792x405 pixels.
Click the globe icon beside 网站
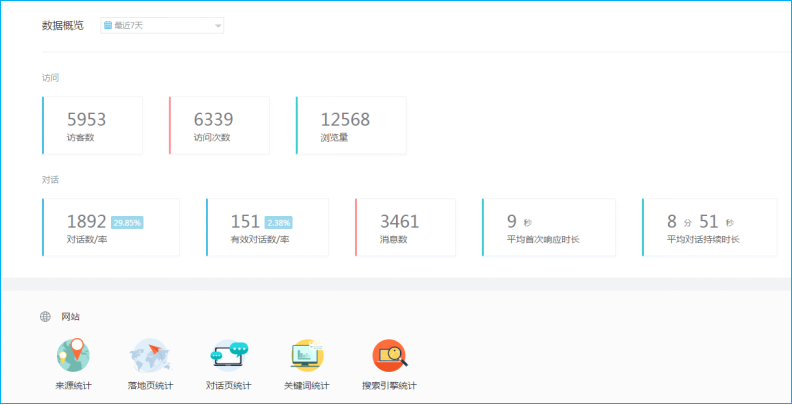pos(45,317)
